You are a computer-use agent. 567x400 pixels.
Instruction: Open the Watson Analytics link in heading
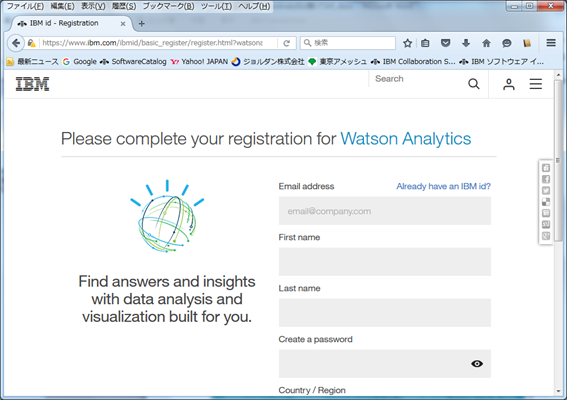tap(406, 139)
